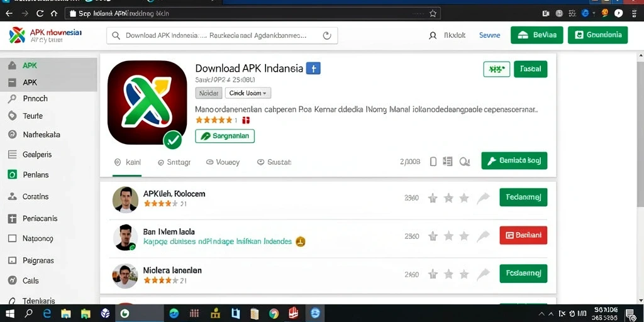
Task: Open Gealperis in the sidebar
Action: coord(37,155)
